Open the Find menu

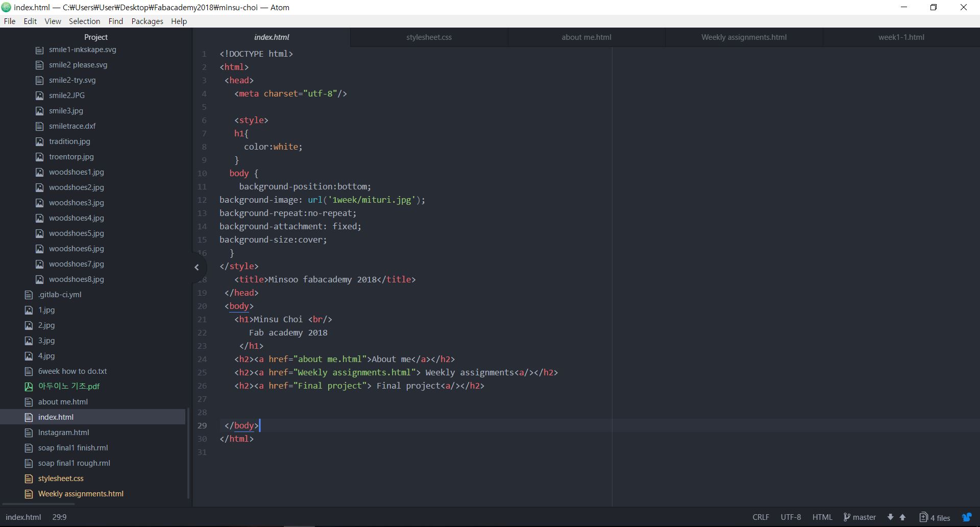pos(115,21)
